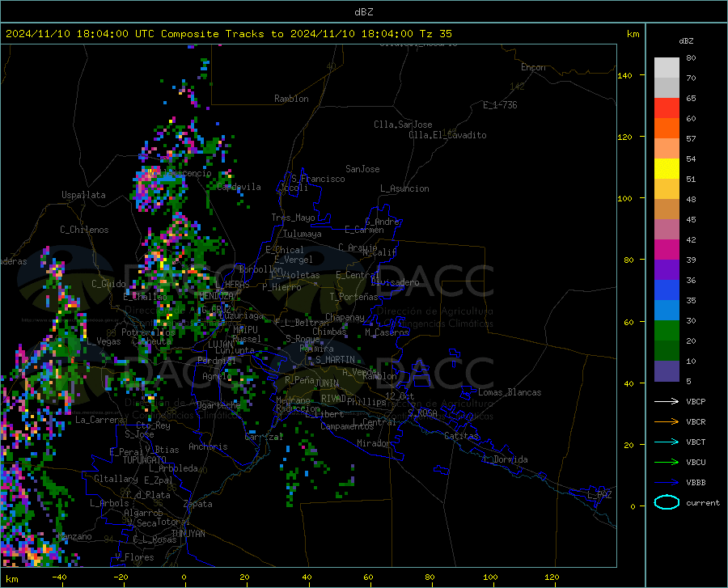Click the 80 km y-axis tick label
Image resolution: width=728 pixels, height=588 pixels.
click(629, 260)
